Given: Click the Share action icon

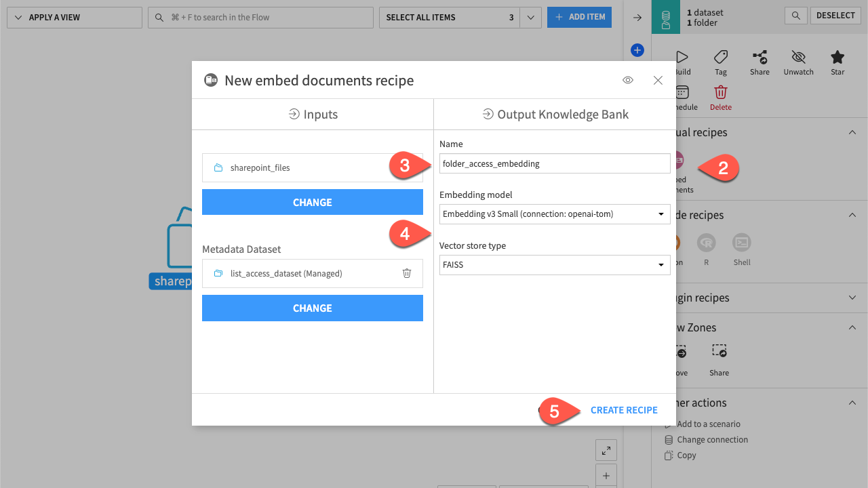Looking at the screenshot, I should [x=759, y=58].
